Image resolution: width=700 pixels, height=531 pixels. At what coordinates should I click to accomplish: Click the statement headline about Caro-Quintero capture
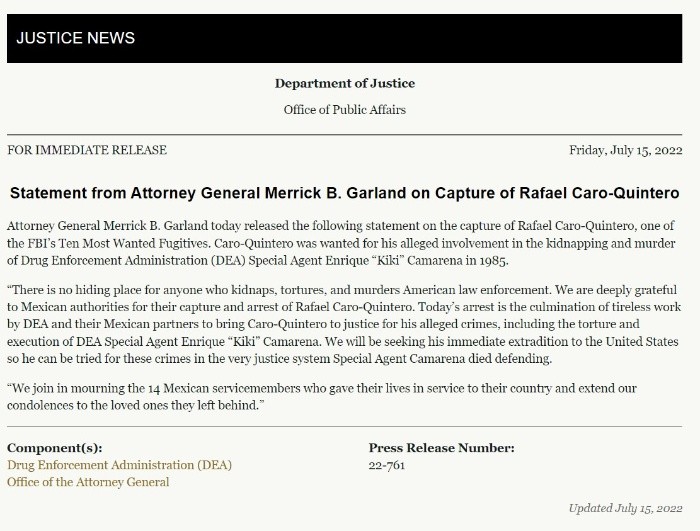click(x=345, y=192)
